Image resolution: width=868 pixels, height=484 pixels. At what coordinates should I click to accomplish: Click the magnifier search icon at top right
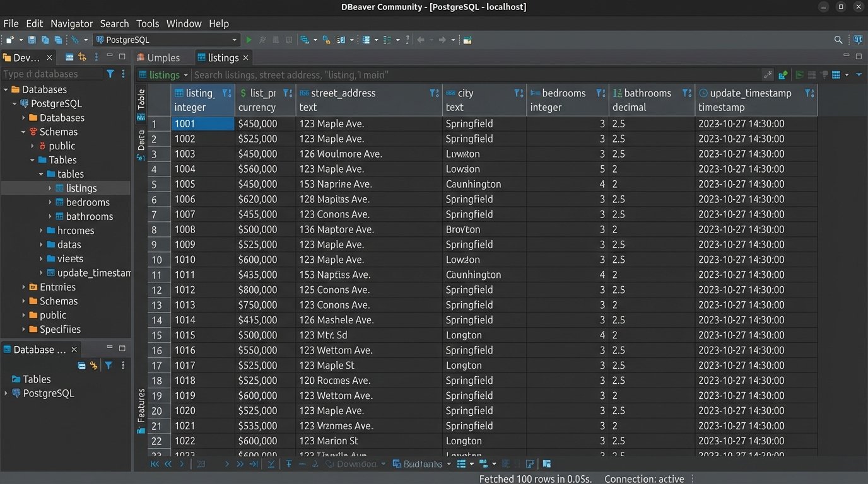point(838,40)
